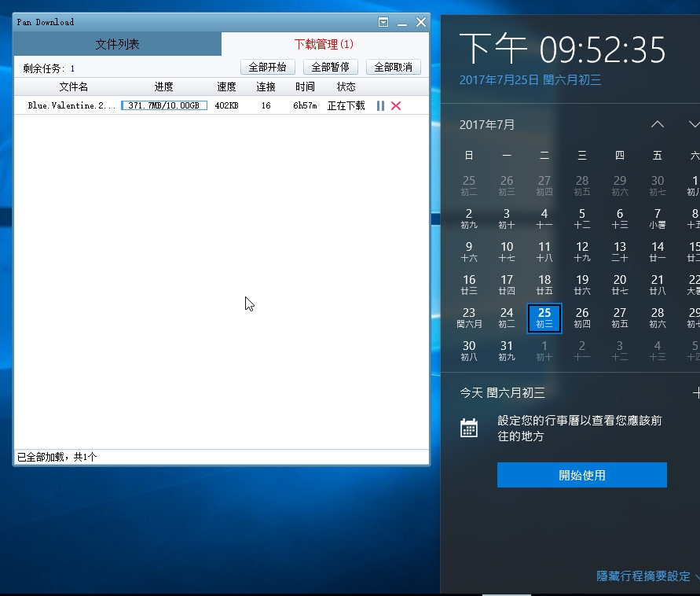Screen dimensions: 700x596
Task: Select the 下载管理(1) tab
Action: [324, 44]
